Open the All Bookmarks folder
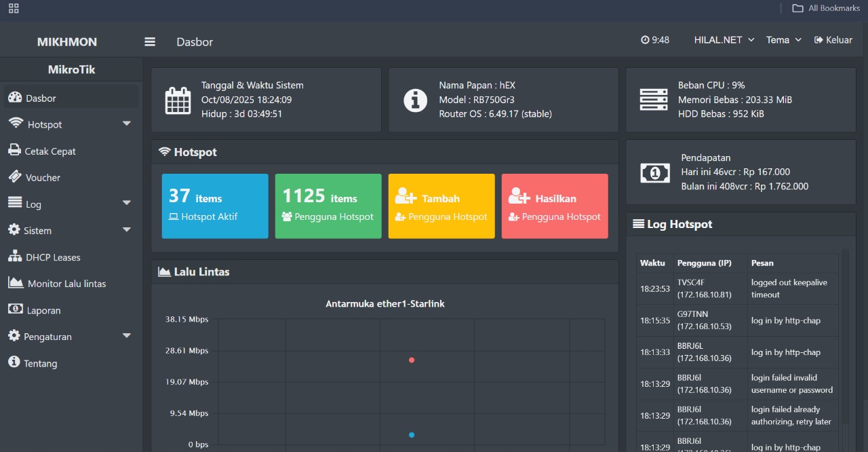868x452 pixels. (826, 8)
